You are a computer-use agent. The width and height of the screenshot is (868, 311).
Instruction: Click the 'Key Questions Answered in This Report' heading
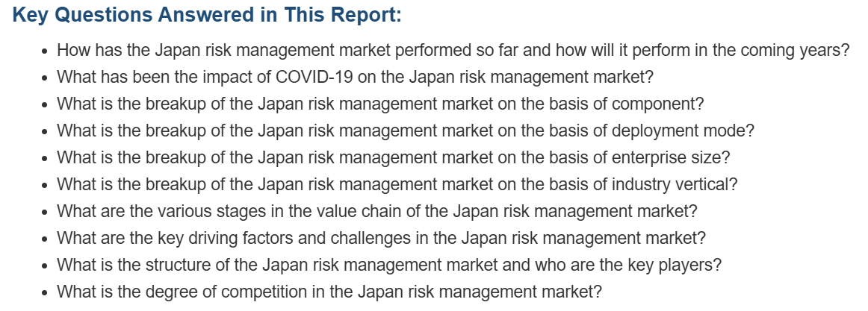pos(206,15)
